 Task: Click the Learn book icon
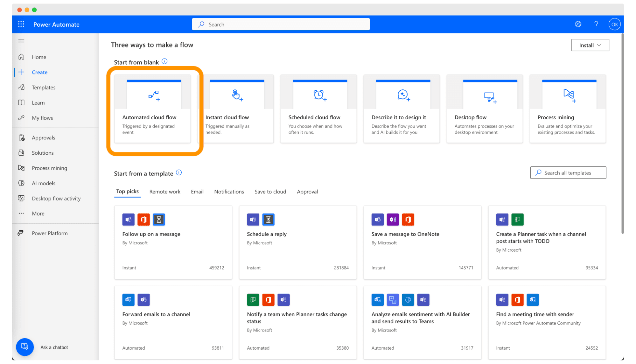tap(21, 102)
